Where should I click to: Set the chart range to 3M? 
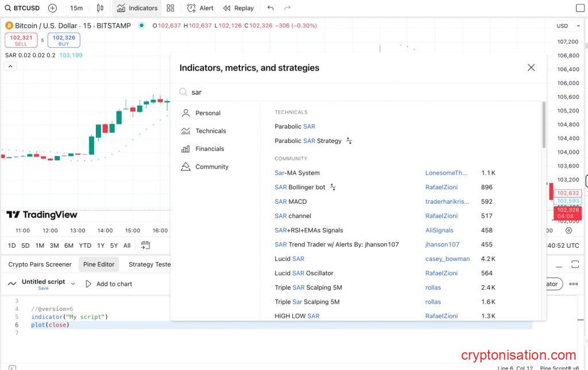[x=55, y=246]
